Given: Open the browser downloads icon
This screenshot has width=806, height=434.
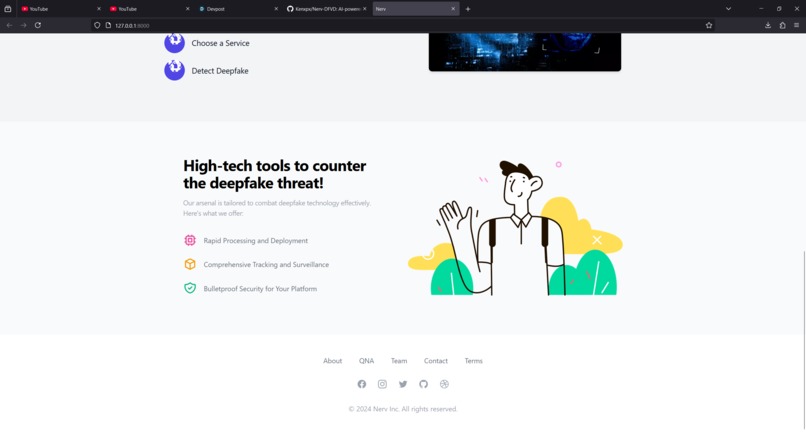Looking at the screenshot, I should [768, 25].
